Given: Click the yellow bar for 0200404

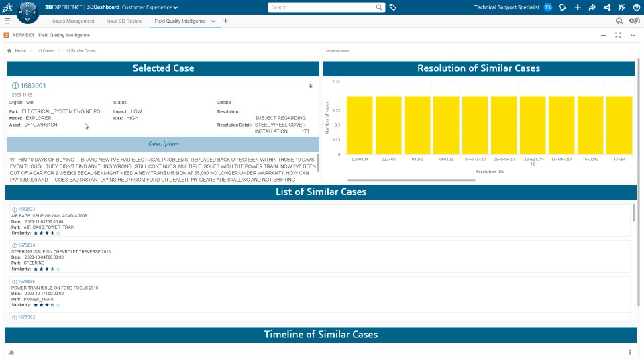Looking at the screenshot, I should (360, 125).
